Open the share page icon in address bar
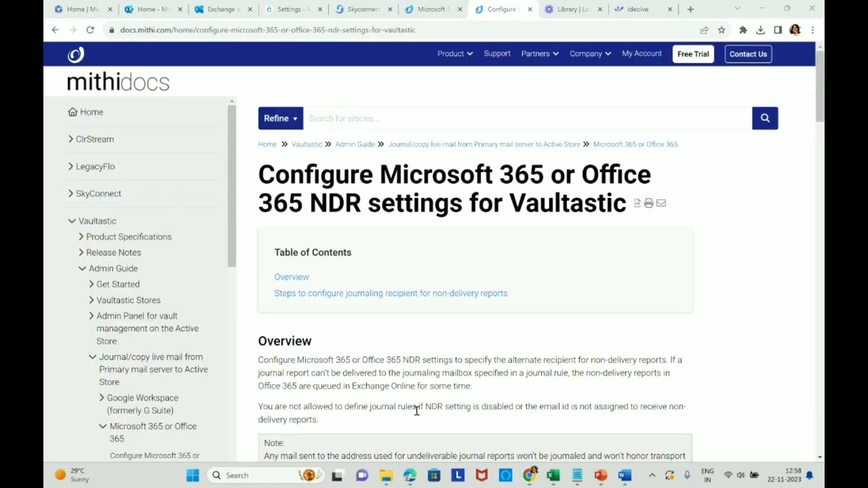Image resolution: width=868 pixels, height=488 pixels. tap(704, 30)
